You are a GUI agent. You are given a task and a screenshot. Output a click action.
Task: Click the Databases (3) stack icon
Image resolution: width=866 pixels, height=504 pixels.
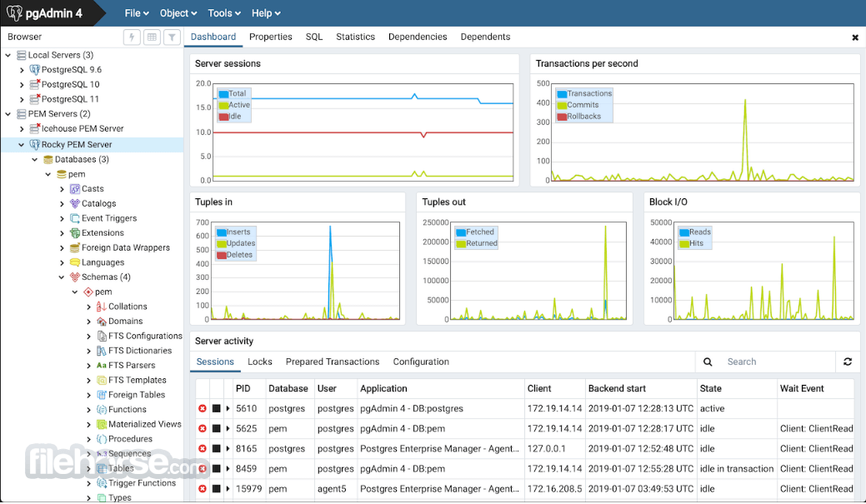coord(48,160)
